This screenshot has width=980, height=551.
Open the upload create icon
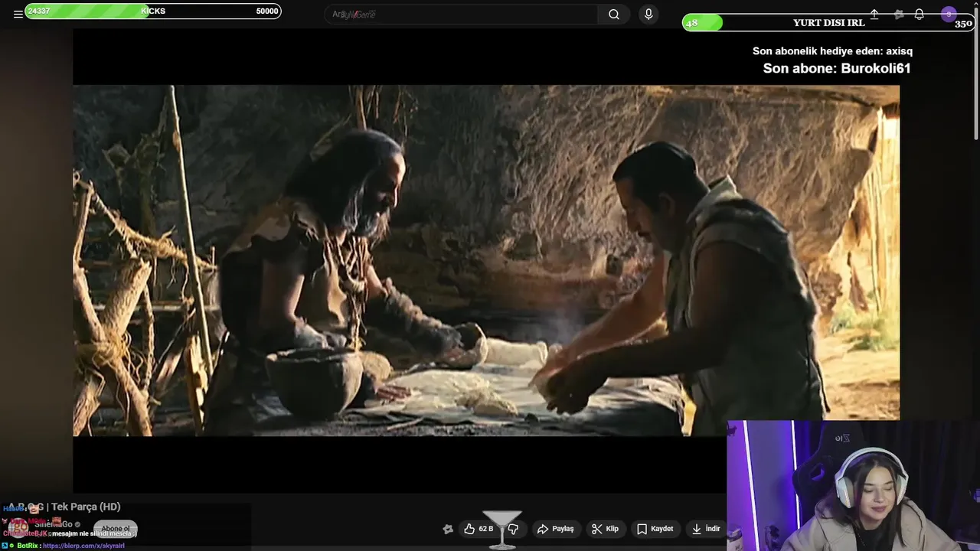(874, 14)
